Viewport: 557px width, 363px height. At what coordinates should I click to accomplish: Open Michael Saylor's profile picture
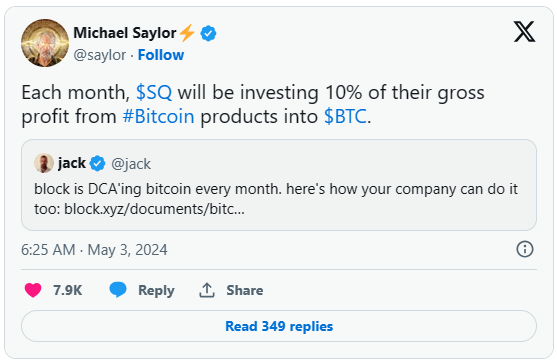(x=45, y=43)
